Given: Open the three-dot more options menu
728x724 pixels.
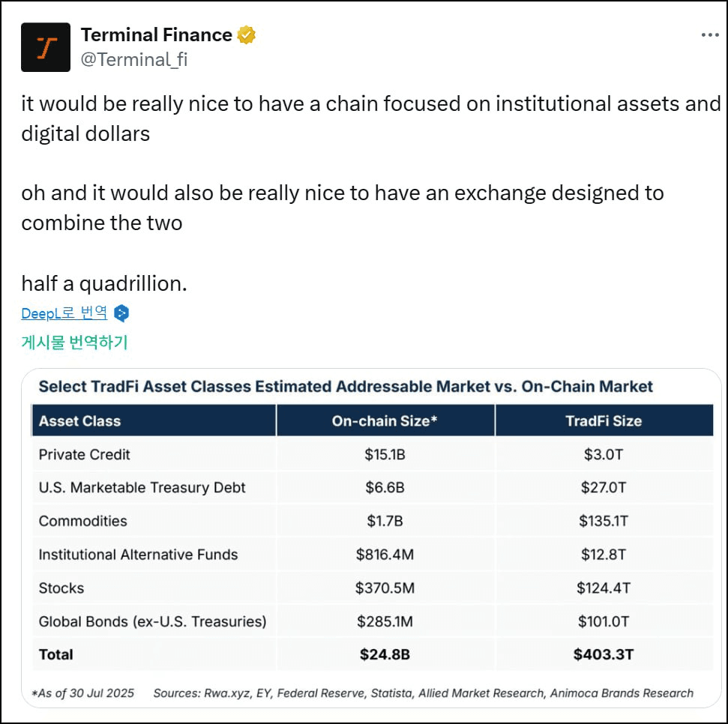Looking at the screenshot, I should point(710,34).
